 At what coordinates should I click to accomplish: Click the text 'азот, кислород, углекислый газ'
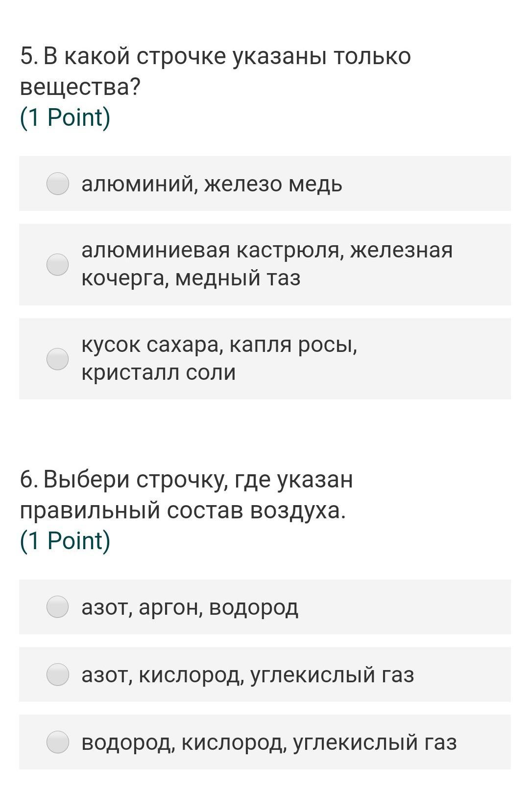click(247, 675)
